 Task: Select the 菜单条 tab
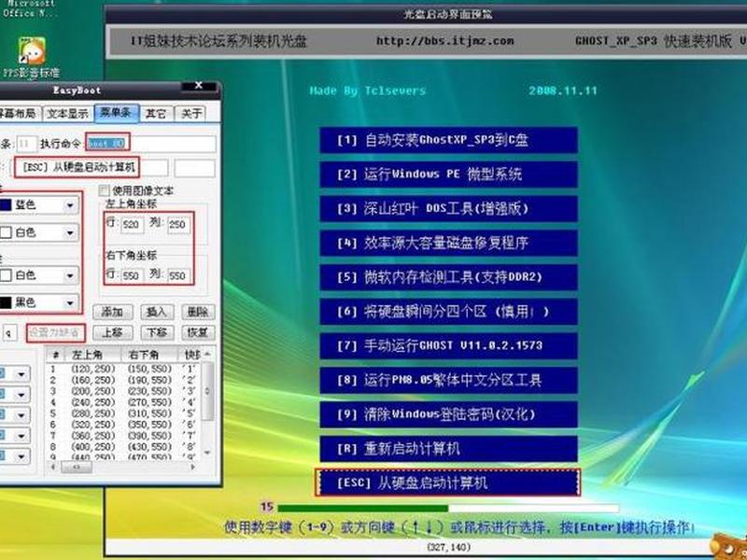click(x=116, y=113)
